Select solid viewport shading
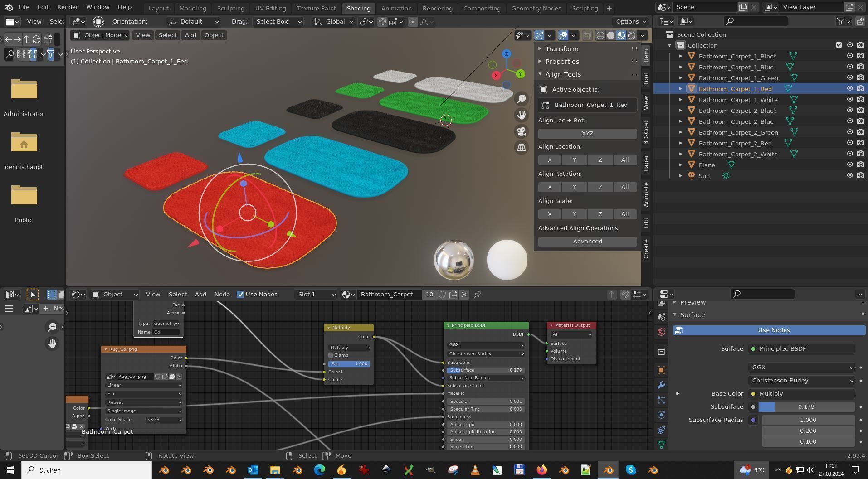The height and width of the screenshot is (479, 868). click(611, 35)
